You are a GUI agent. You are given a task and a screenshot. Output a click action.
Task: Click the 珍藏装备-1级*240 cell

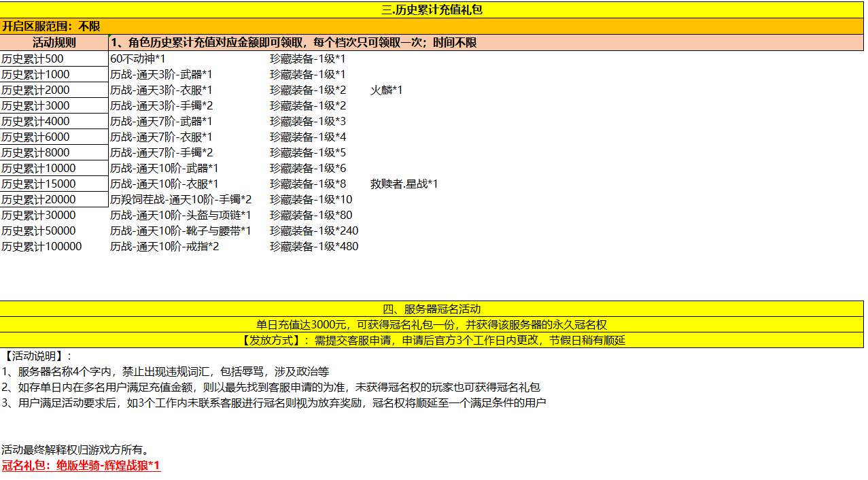[313, 230]
